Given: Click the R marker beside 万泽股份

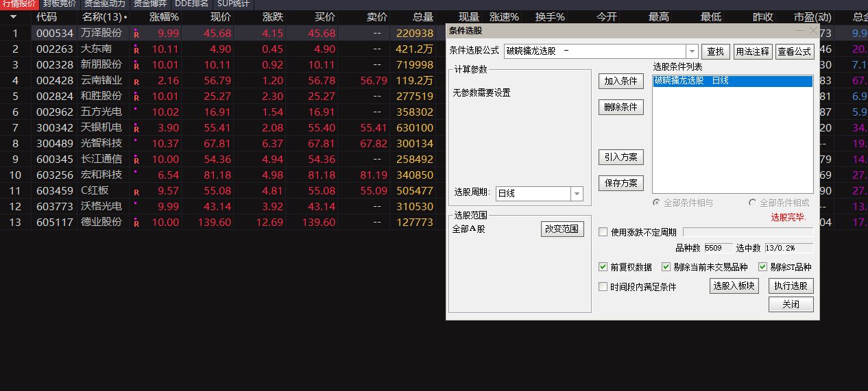Looking at the screenshot, I should click(136, 34).
